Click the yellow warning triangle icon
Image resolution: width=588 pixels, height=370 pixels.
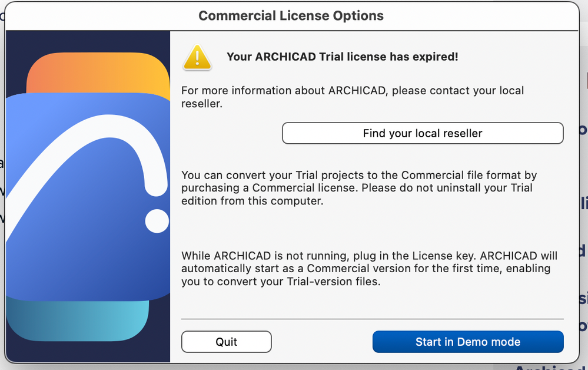click(x=197, y=58)
